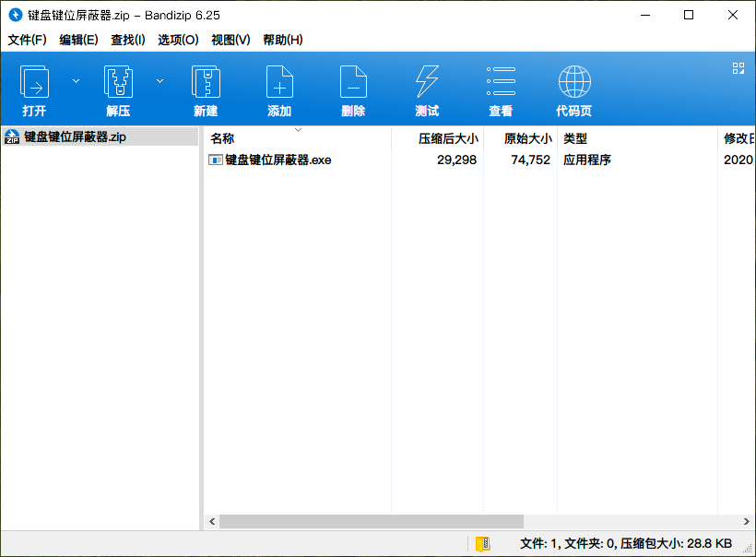Sort by the 类型 column header
Image resolution: width=756 pixels, height=557 pixels.
[637, 138]
